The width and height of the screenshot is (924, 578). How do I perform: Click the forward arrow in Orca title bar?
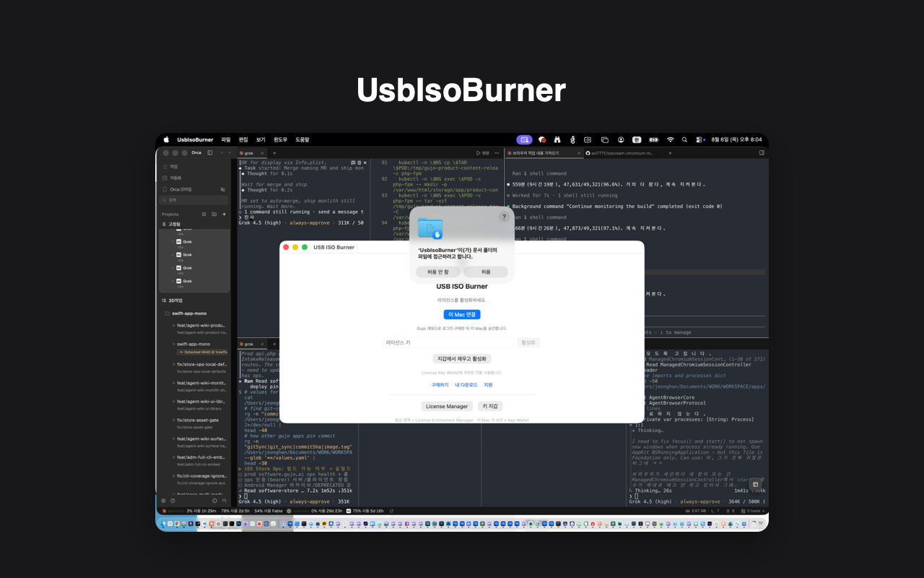[x=230, y=152]
